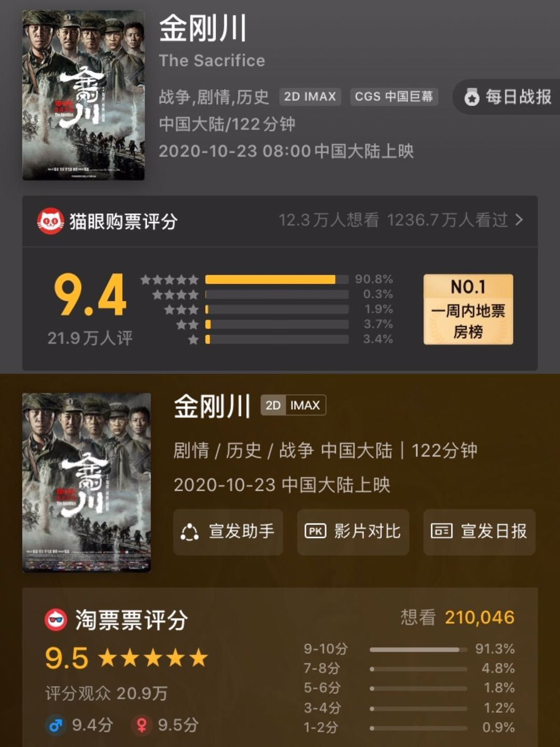Click the lower 金刚川 poster in Taopiaopiao section
The image size is (560, 747).
87,482
